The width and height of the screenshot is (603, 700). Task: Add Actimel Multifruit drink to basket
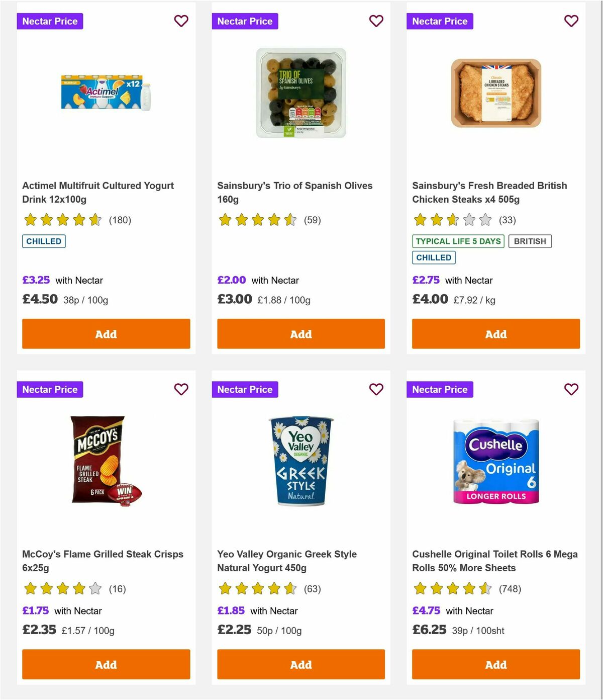click(x=106, y=333)
